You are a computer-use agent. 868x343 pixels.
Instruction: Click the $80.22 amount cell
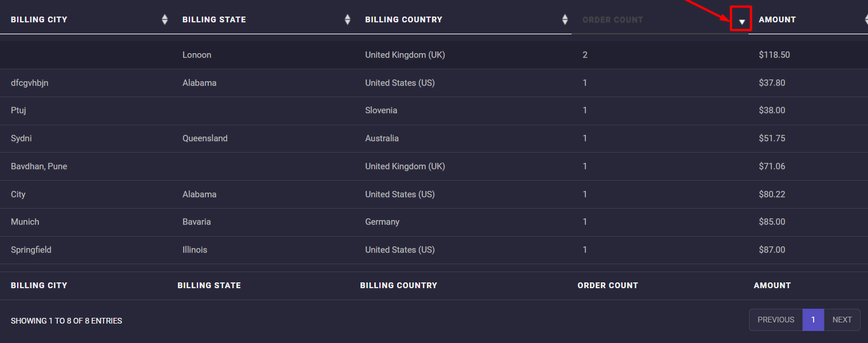(772, 194)
